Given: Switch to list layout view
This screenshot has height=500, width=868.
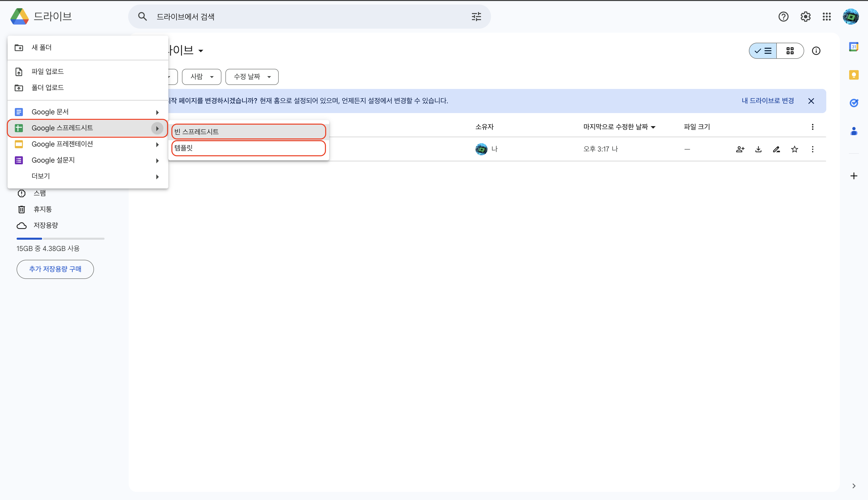Looking at the screenshot, I should (x=763, y=51).
